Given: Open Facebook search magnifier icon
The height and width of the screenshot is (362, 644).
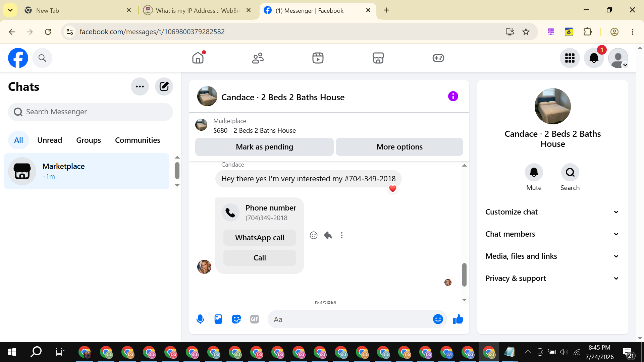Looking at the screenshot, I should click(42, 58).
